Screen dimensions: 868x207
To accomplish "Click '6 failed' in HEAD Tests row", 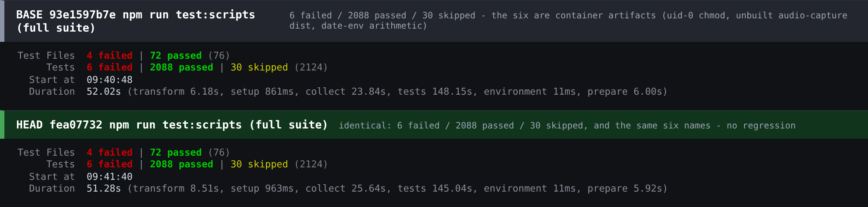I will point(110,164).
